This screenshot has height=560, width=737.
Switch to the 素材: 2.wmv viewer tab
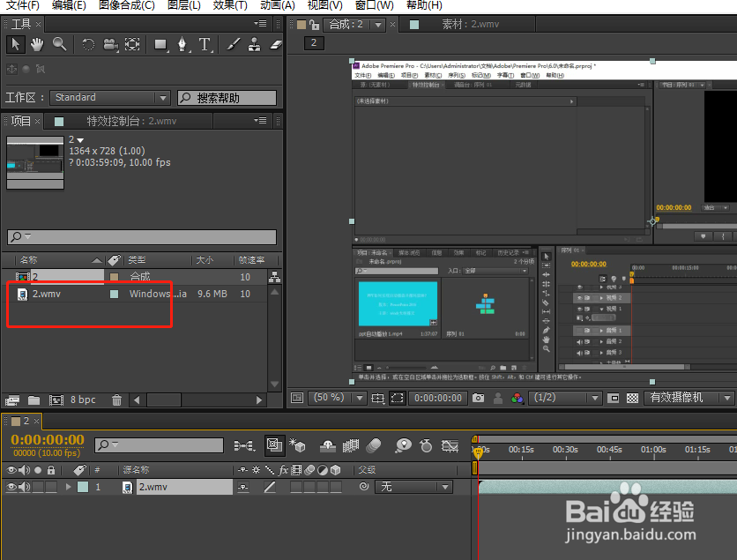click(470, 25)
